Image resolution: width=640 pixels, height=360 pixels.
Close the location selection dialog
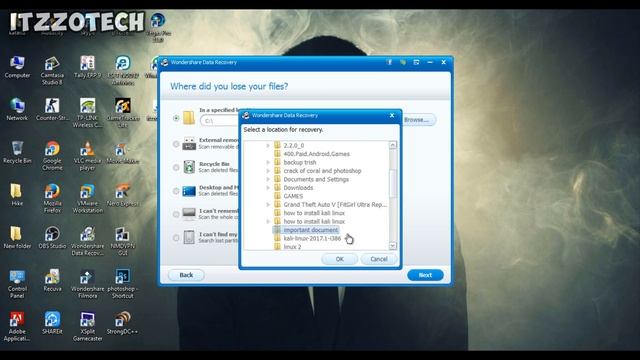click(392, 116)
